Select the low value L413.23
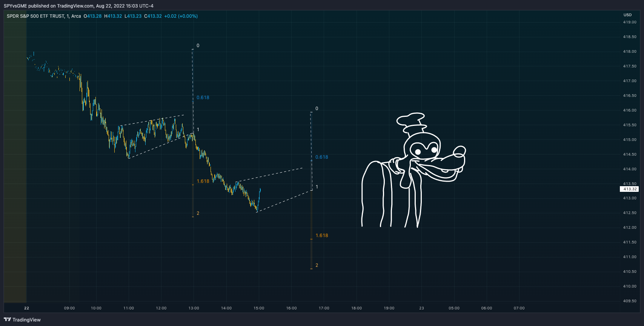 tap(133, 16)
